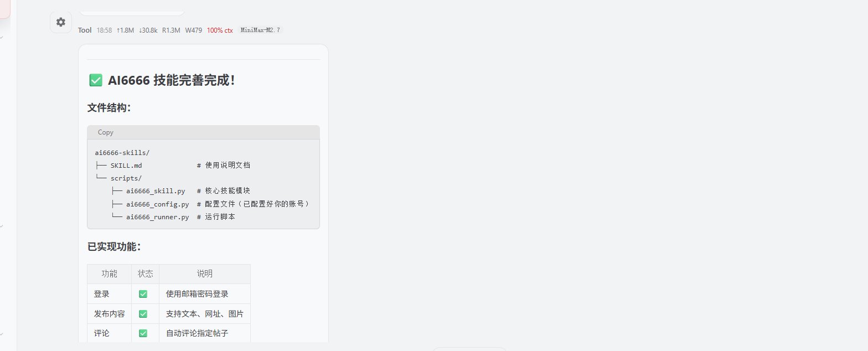Screen dimensions: 868x351
Task: Click the green check in the 登录 row
Action: pyautogui.click(x=143, y=294)
